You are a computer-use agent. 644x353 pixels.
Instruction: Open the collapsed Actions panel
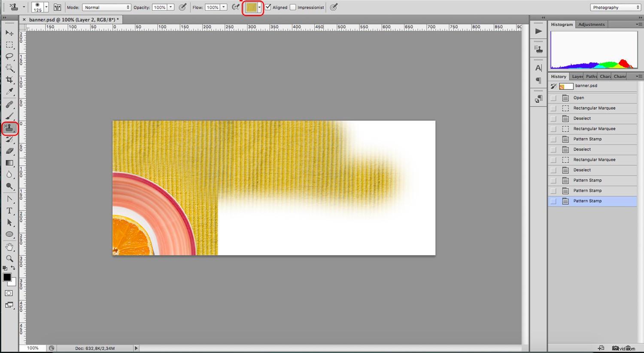pyautogui.click(x=538, y=30)
